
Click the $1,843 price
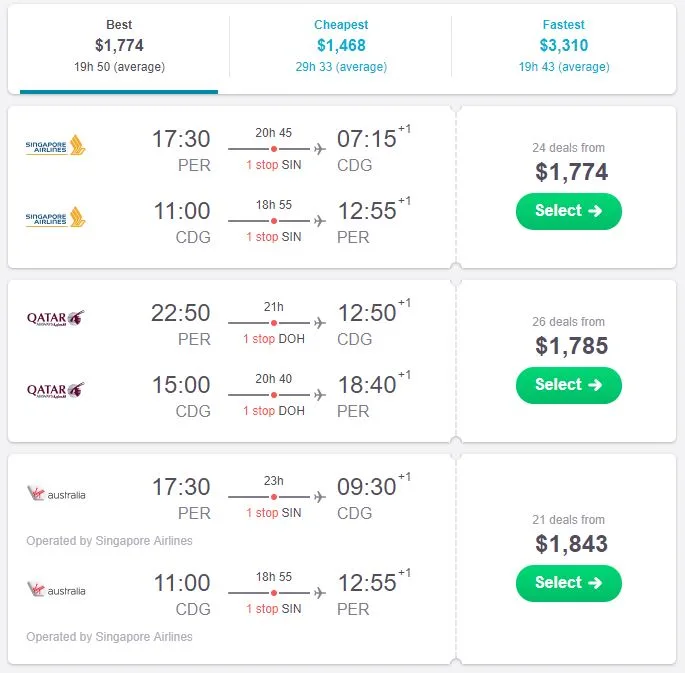tap(571, 544)
